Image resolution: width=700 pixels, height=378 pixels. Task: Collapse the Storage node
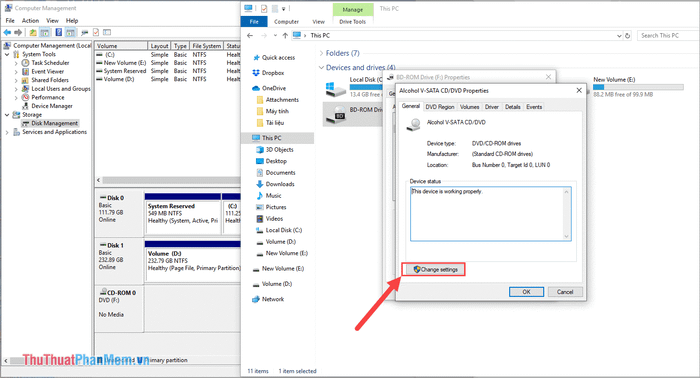[7, 115]
